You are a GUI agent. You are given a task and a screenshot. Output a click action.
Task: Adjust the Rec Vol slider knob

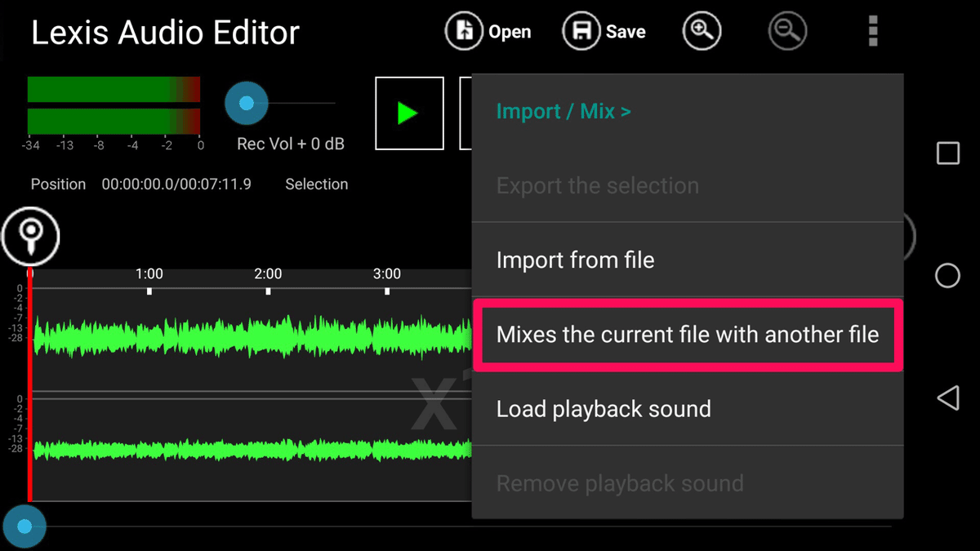pyautogui.click(x=246, y=104)
